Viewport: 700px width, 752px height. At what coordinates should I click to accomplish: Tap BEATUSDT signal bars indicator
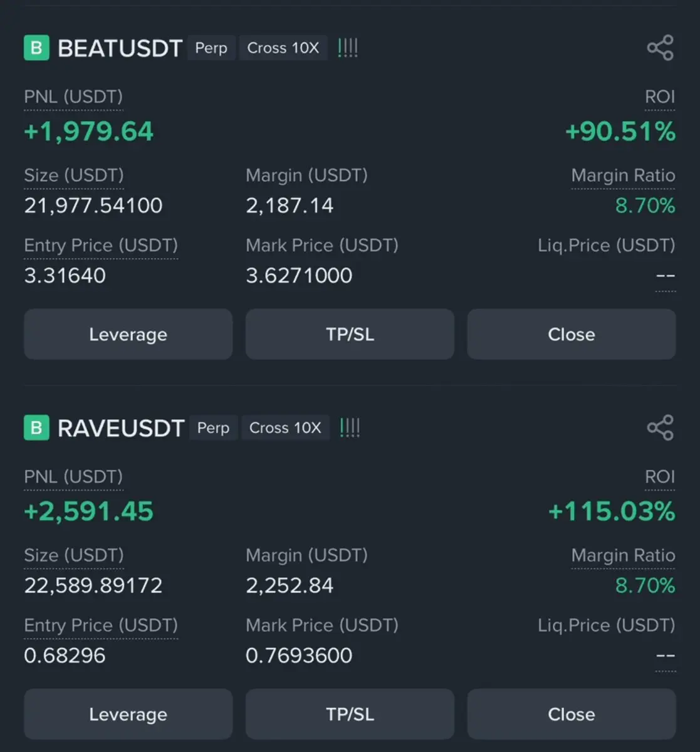[348, 48]
